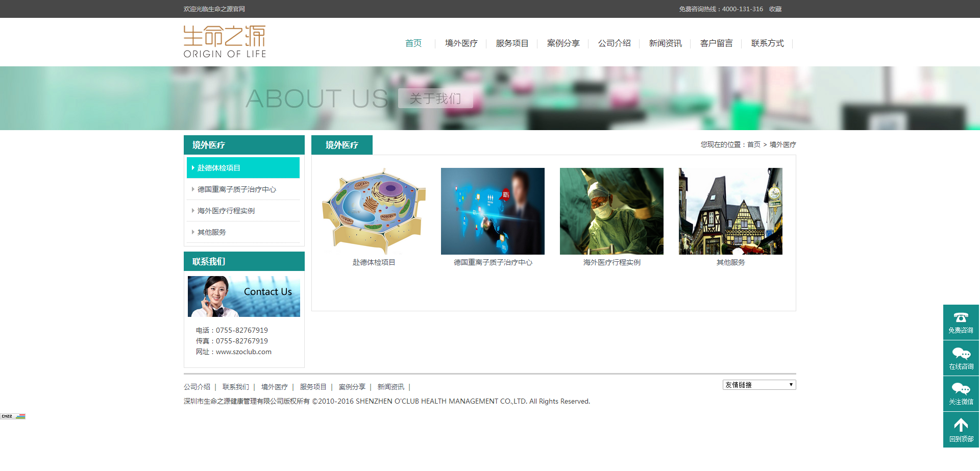Select 德国重离子质子治疗中心 in the sidebar
Screen dimensions: 980x471
click(243, 189)
